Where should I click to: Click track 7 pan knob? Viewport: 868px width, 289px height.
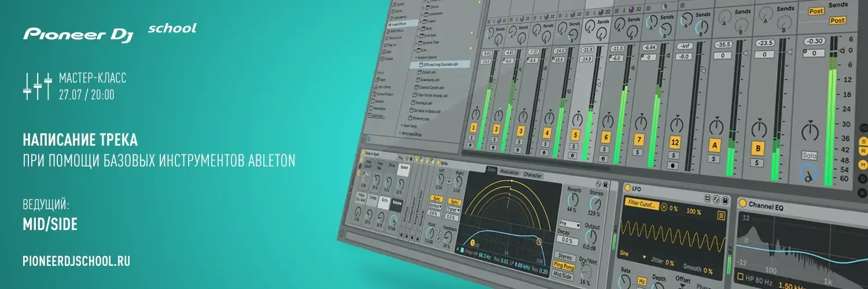pyautogui.click(x=639, y=124)
